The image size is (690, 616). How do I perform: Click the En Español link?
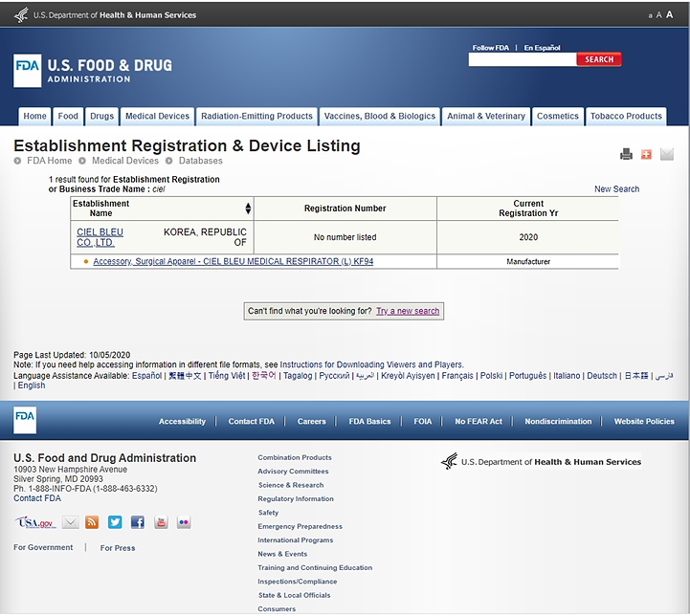542,48
